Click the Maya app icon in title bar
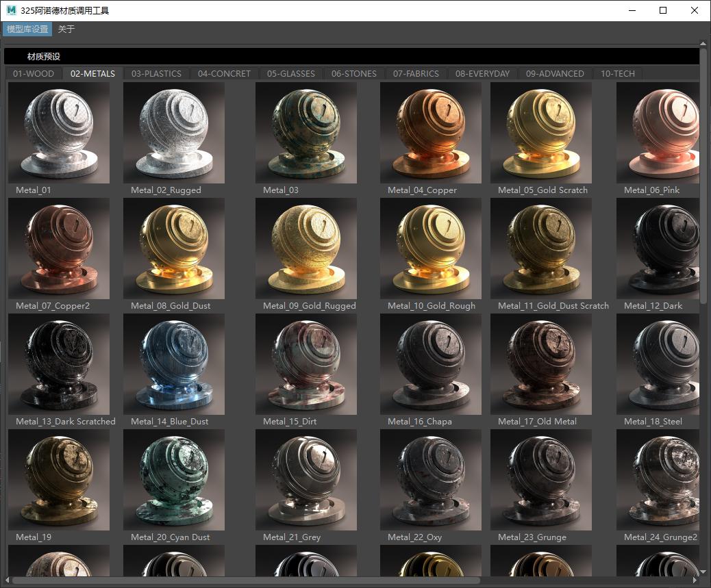 tap(11, 10)
